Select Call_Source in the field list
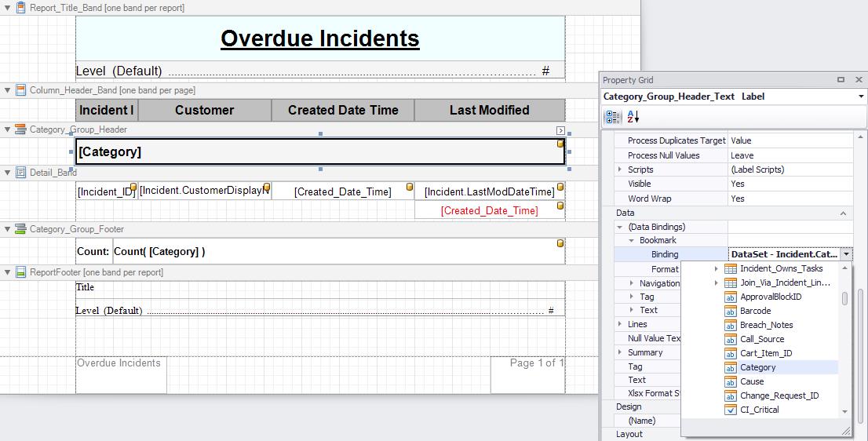This screenshot has height=441, width=868. [x=761, y=339]
